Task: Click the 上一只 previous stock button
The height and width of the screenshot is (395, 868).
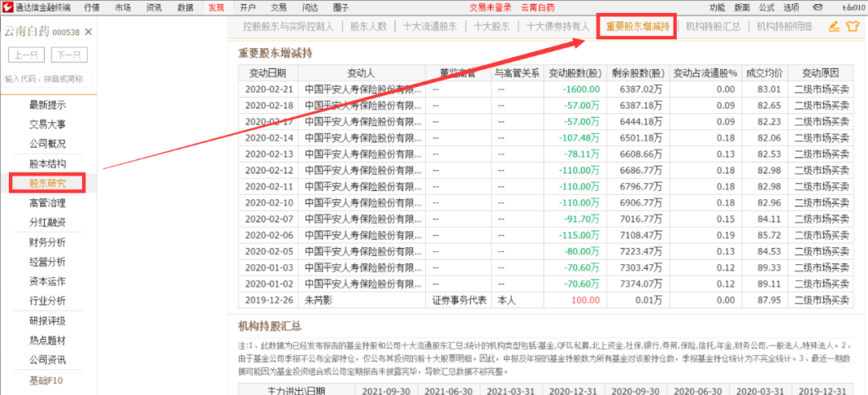Action: [27, 55]
